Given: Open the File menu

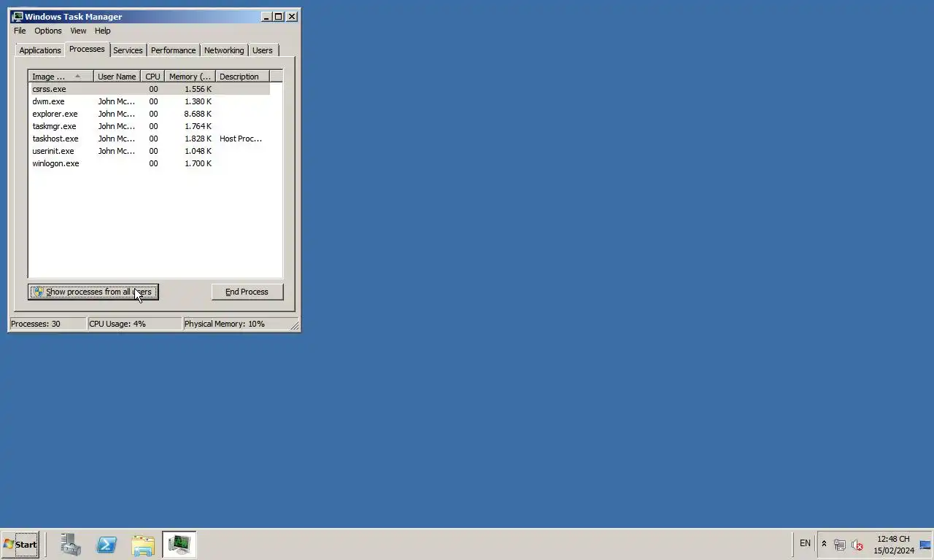Looking at the screenshot, I should pos(20,31).
